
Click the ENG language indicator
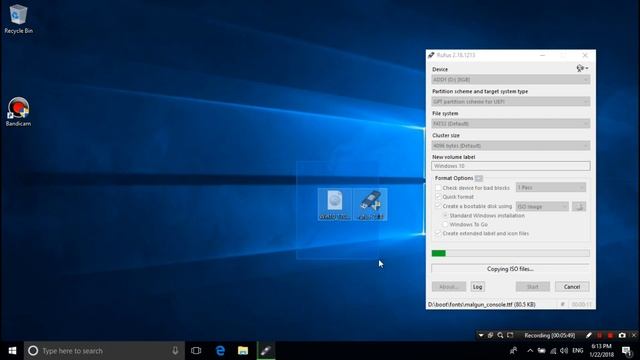coord(578,351)
